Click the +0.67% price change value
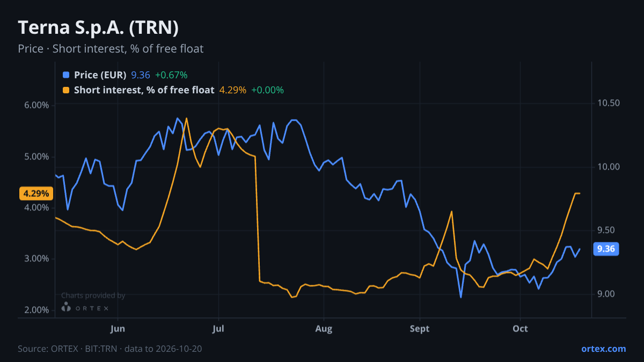 point(171,75)
